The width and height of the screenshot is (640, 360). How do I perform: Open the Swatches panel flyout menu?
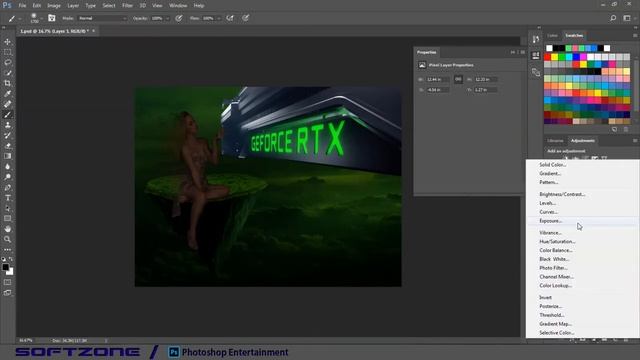click(x=635, y=36)
